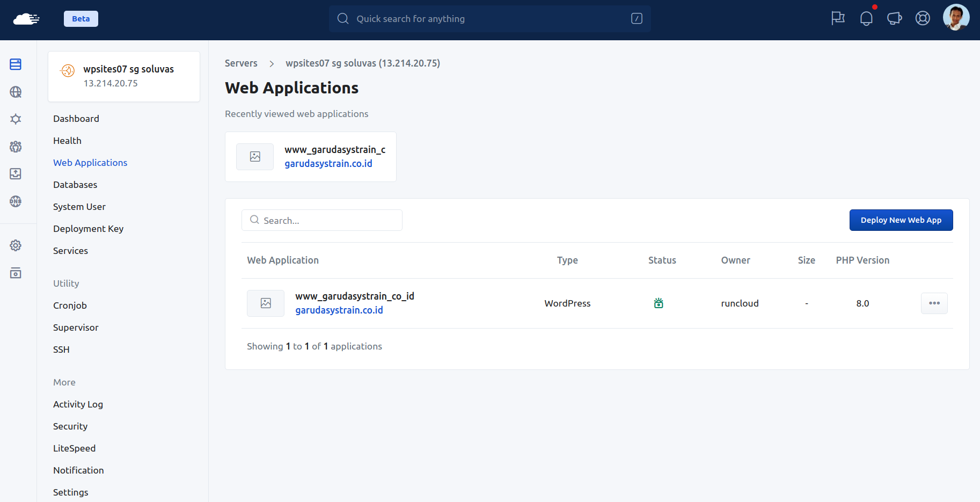Go to Dashboard menu item
This screenshot has width=980, height=502.
76,119
